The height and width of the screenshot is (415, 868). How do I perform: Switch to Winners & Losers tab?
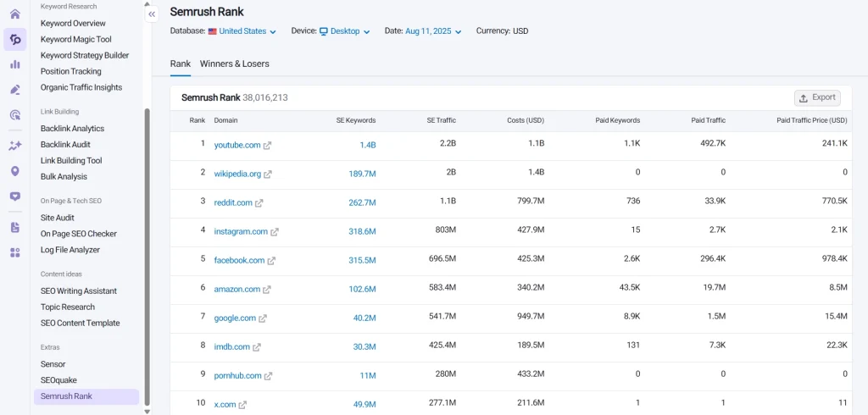[x=234, y=64]
